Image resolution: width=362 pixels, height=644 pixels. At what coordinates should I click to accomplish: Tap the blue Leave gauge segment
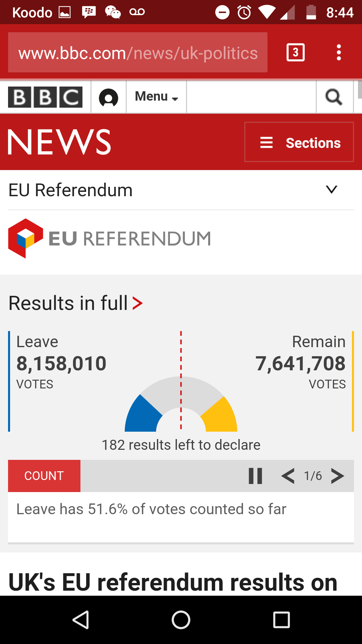point(142,414)
